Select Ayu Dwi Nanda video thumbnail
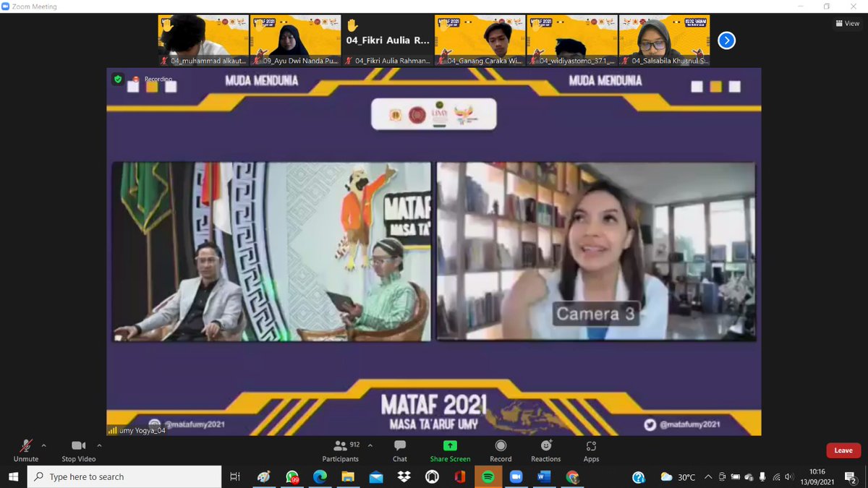The image size is (868, 488). coord(295,40)
